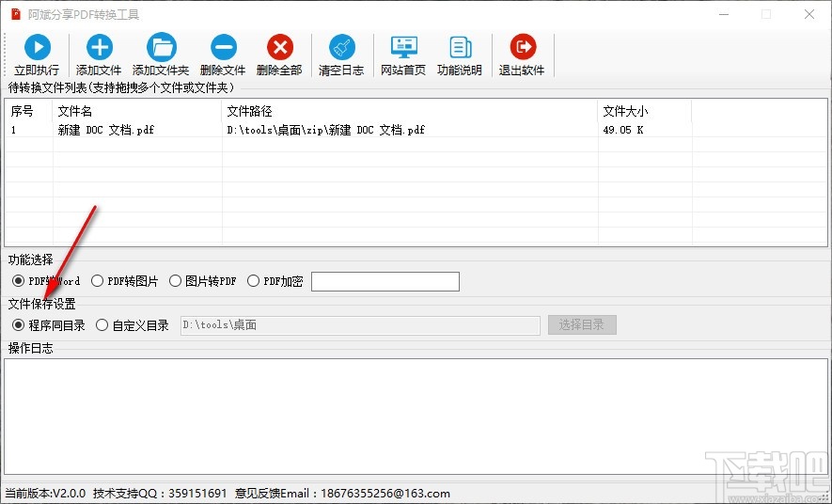Enable PDF加密 option
Viewport: 832px width, 504px height.
click(253, 280)
